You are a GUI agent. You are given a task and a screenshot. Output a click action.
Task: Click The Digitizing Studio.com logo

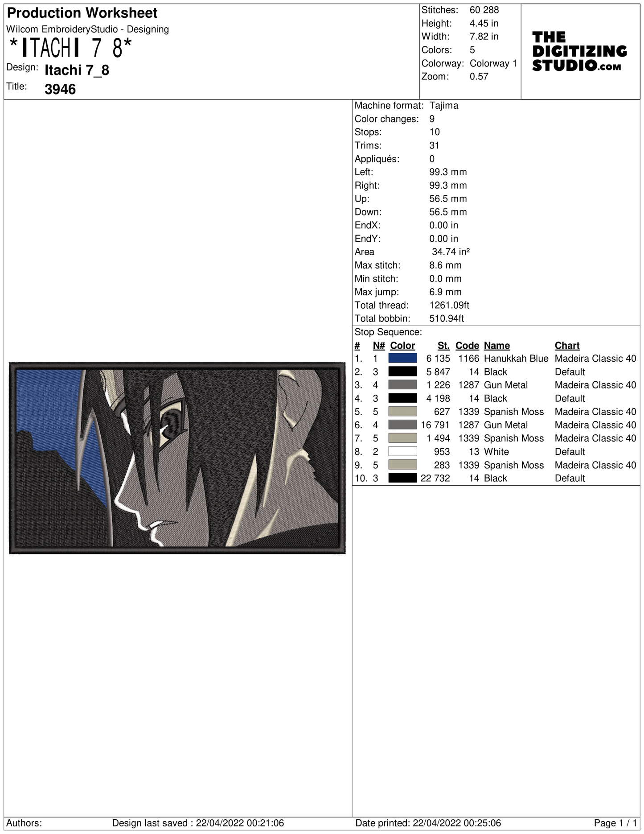[579, 51]
